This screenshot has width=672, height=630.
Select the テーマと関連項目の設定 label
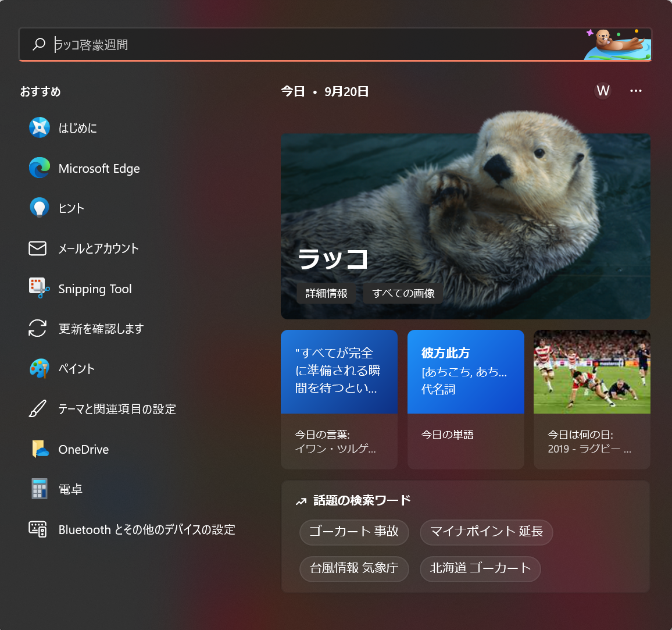coord(117,409)
